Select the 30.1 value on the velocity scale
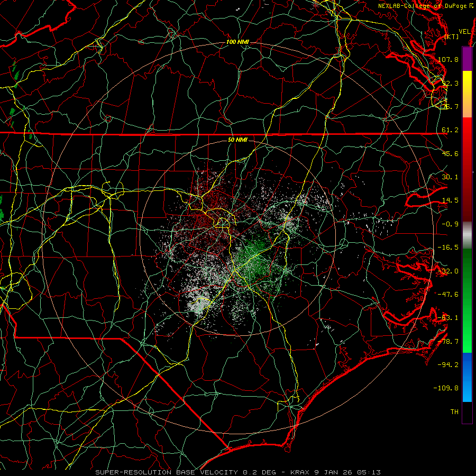Screen dimensions: 476x476 (450, 177)
